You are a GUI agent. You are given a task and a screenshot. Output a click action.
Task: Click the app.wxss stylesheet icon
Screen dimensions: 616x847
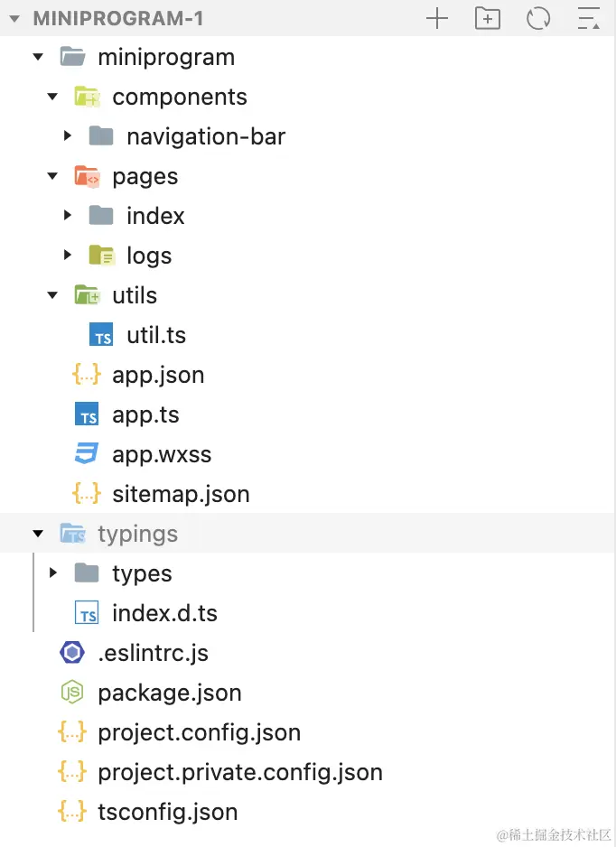coord(87,454)
